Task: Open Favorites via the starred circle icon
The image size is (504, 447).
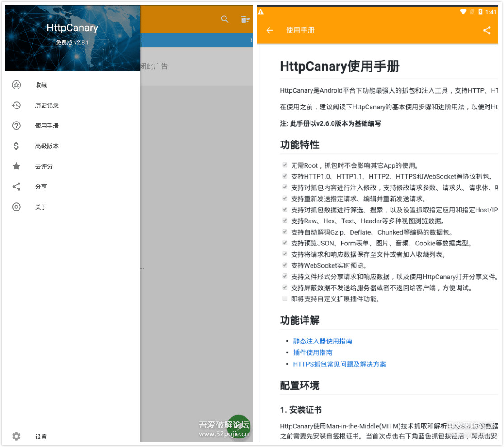Action: tap(16, 85)
